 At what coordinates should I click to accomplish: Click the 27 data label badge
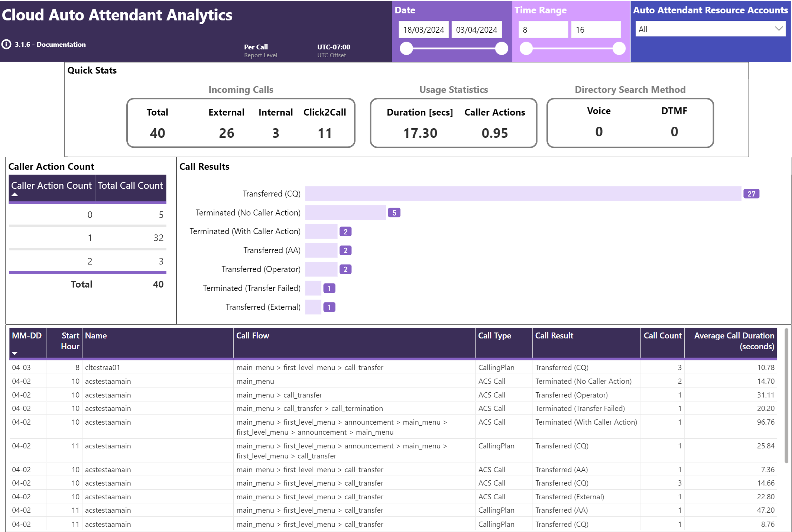tap(751, 194)
